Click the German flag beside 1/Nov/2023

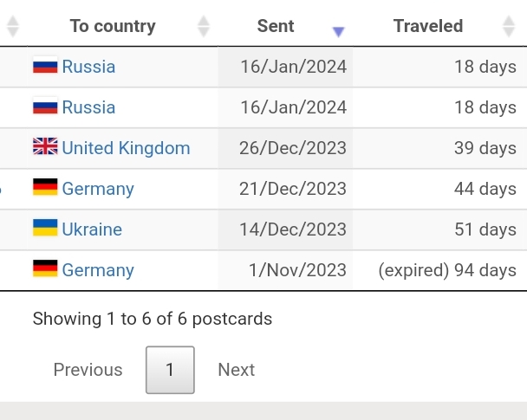click(45, 268)
